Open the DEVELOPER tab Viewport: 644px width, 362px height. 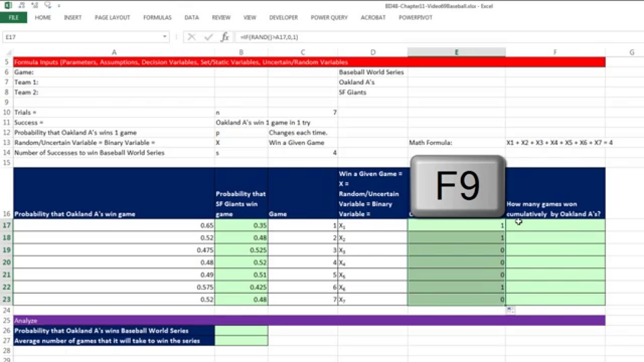click(x=283, y=18)
